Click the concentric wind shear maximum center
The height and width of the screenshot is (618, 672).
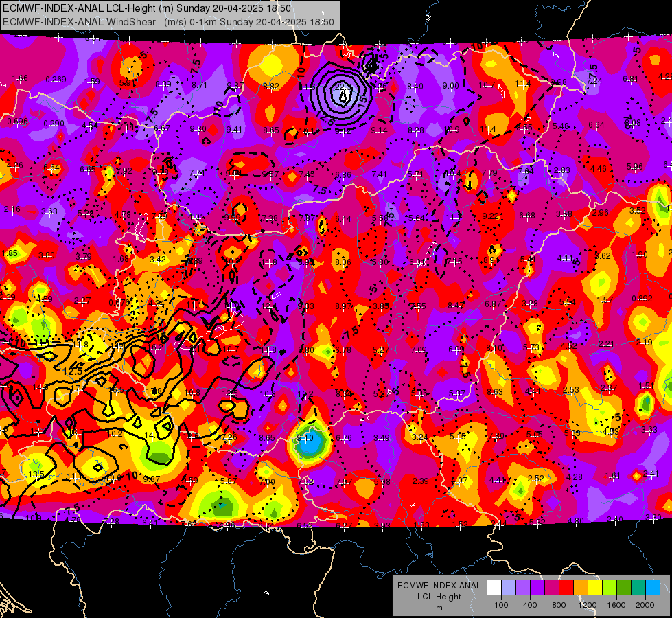343,96
